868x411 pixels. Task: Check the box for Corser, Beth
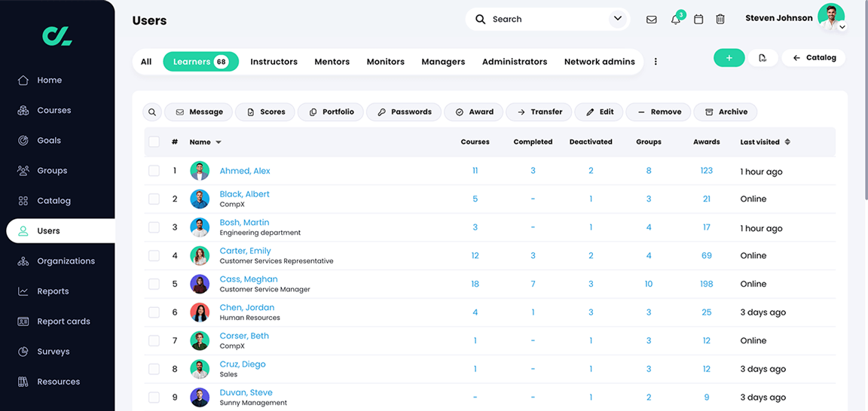[x=154, y=341]
